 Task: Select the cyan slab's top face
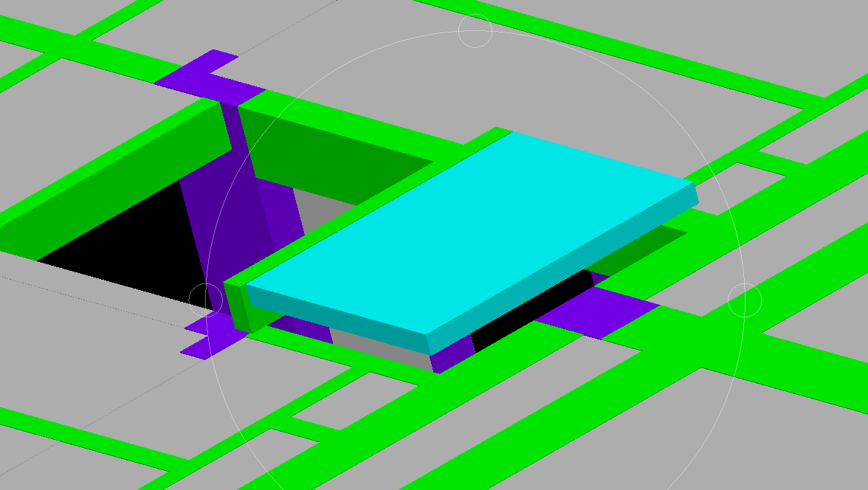(471, 232)
